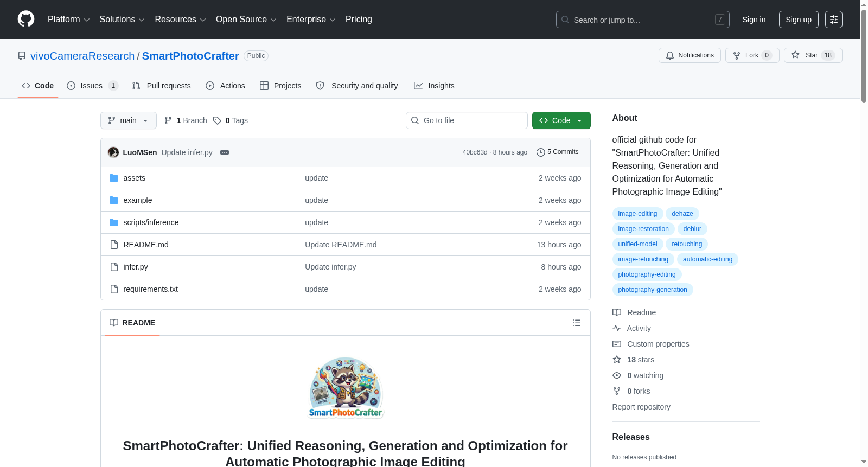868x467 pixels.
Task: Select the dehaze topic tag
Action: click(682, 214)
